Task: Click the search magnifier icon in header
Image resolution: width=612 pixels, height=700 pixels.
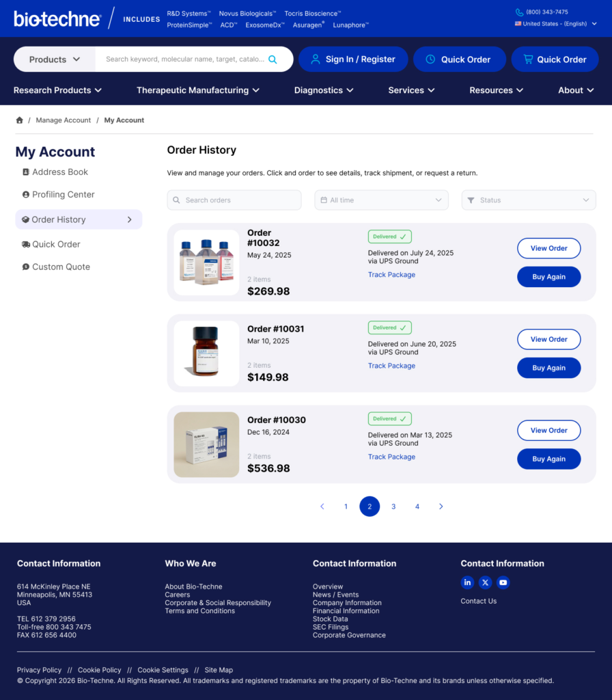Action: pos(273,59)
